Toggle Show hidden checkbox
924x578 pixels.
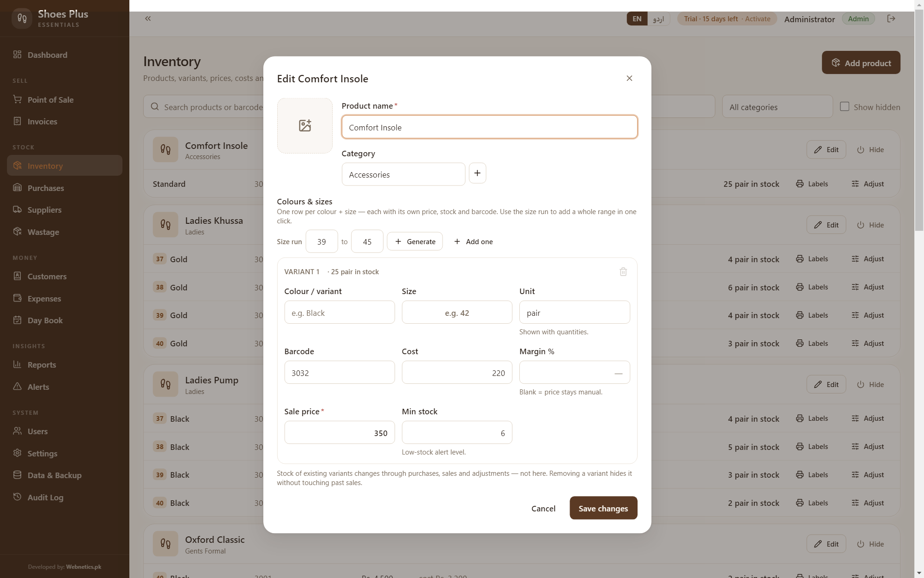[x=845, y=106]
